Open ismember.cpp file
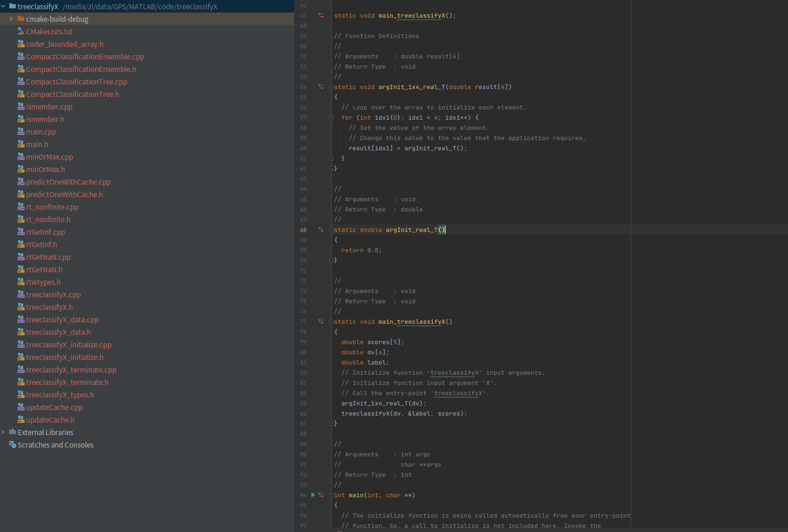Screen dimensions: 788x532 coord(49,107)
